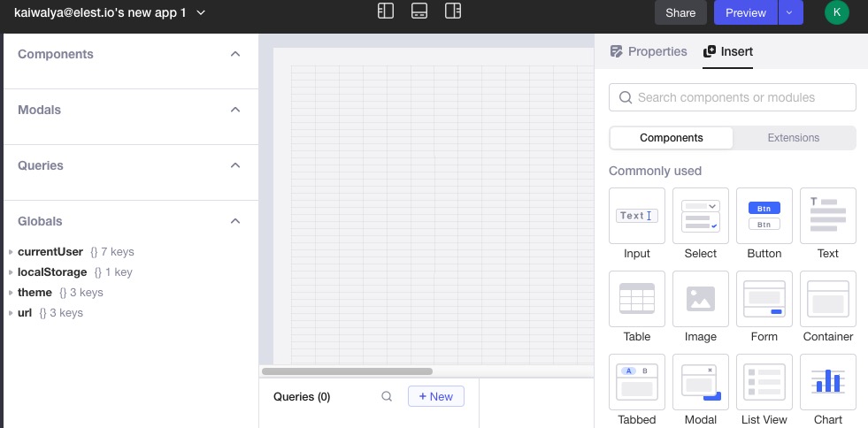Viewport: 868px width, 428px height.
Task: Open the K user avatar menu
Action: (x=836, y=12)
